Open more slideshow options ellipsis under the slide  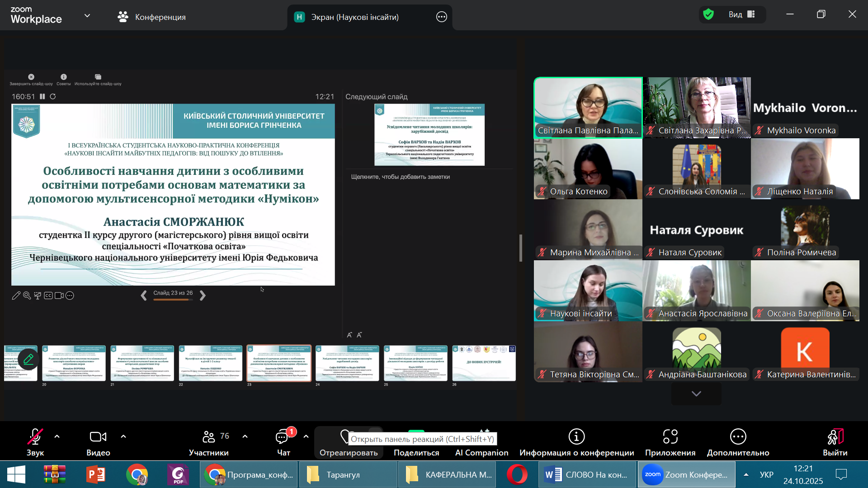pos(70,296)
